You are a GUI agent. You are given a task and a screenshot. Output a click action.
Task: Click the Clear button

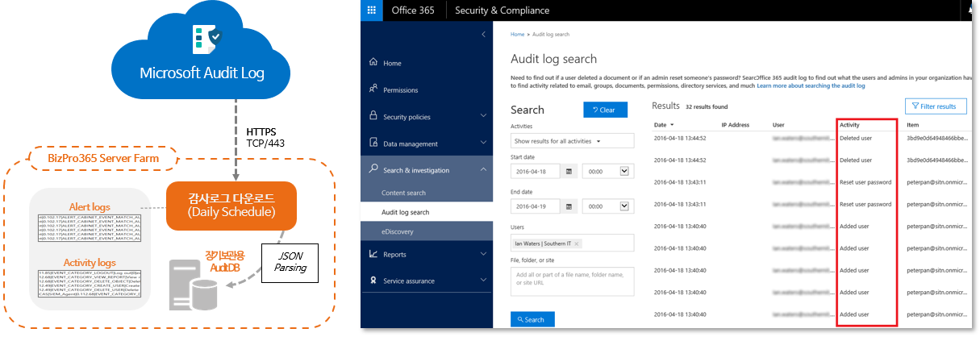click(604, 110)
